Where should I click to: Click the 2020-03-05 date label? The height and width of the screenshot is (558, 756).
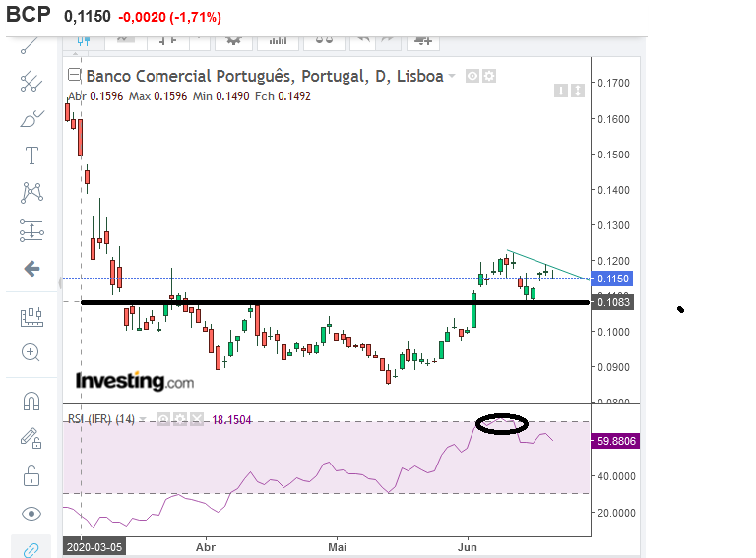[94, 547]
